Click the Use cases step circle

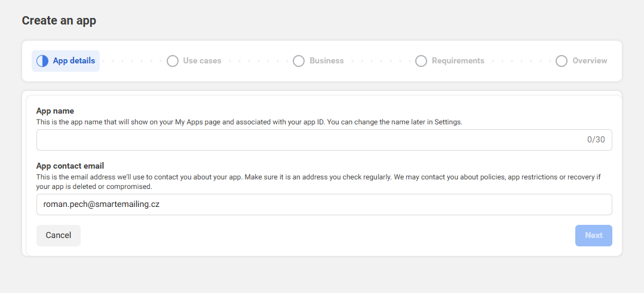coord(173,61)
